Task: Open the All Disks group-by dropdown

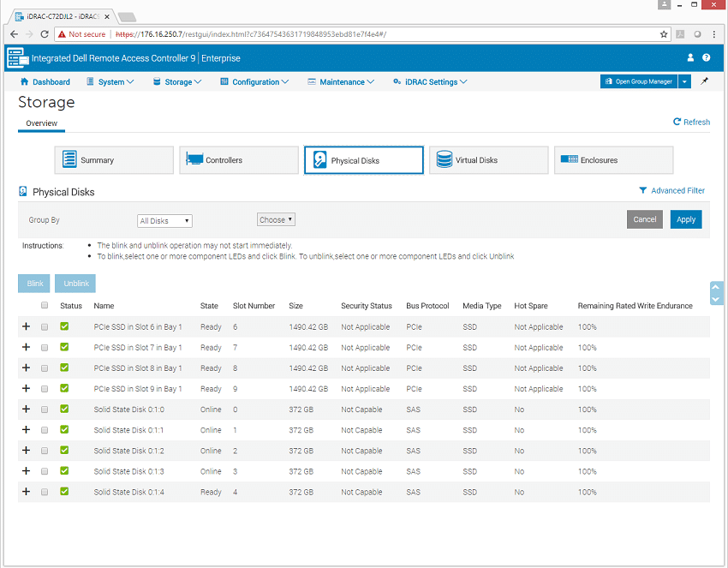Action: coord(164,221)
